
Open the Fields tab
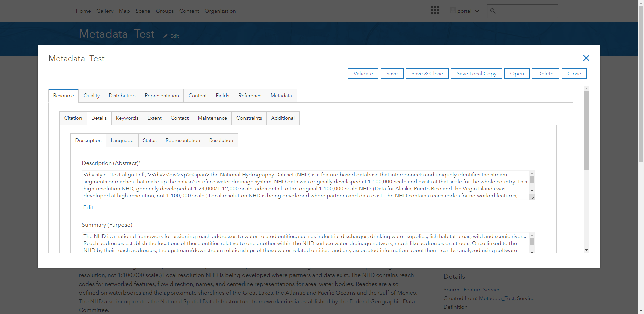[x=222, y=96]
